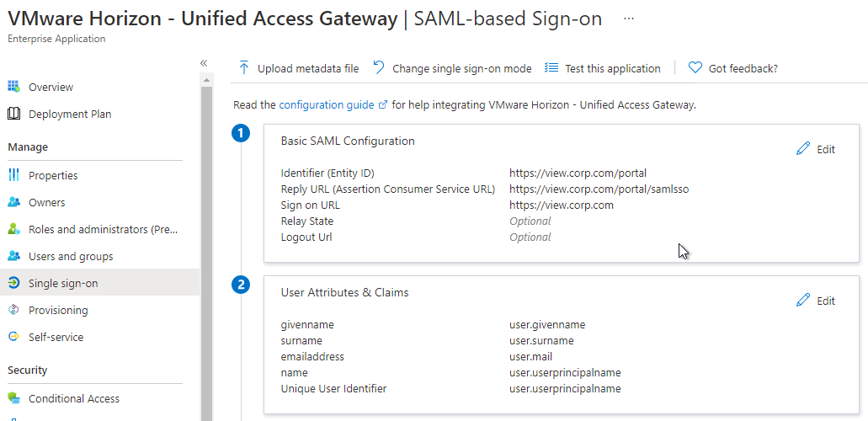Edit User Attributes & Claims section
Image resolution: width=868 pixels, height=421 pixels.
click(816, 301)
